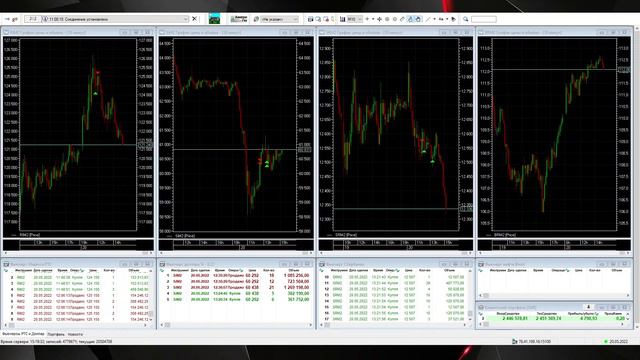Click the SiM2 deals row with 1 085 256,00

[x=236, y=276]
